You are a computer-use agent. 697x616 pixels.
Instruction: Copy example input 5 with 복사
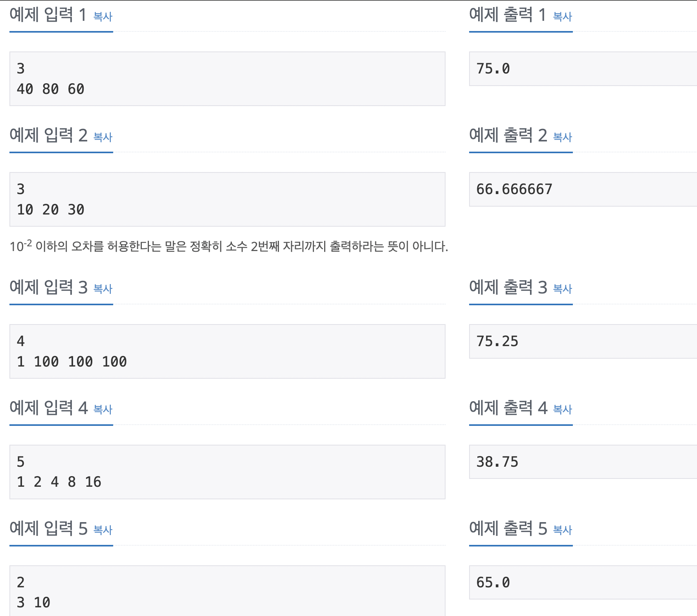tap(103, 530)
